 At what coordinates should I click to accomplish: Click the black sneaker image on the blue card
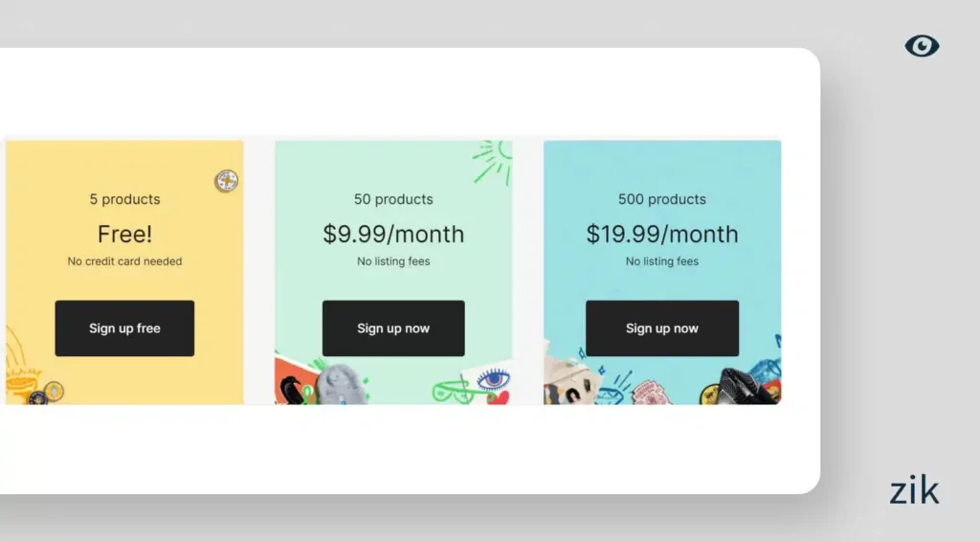[746, 385]
